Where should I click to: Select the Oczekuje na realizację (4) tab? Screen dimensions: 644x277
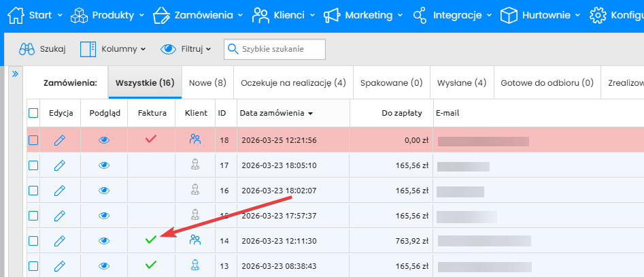point(293,83)
